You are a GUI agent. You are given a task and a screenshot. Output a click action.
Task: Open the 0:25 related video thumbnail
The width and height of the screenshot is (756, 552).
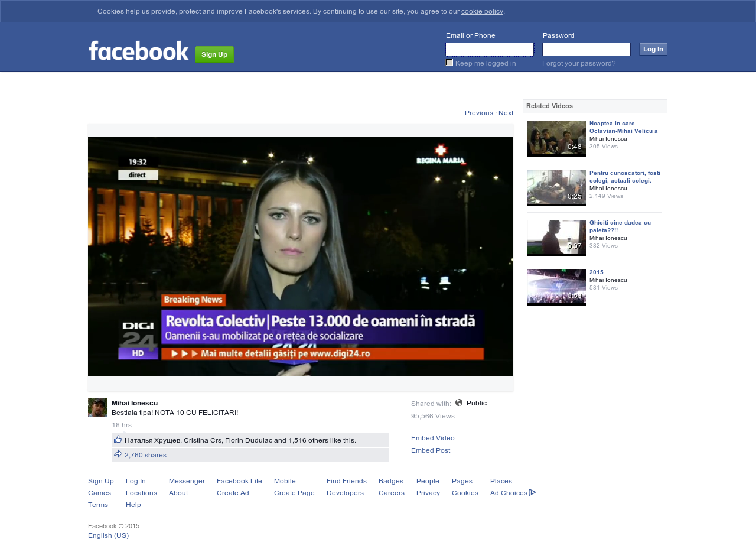click(557, 188)
